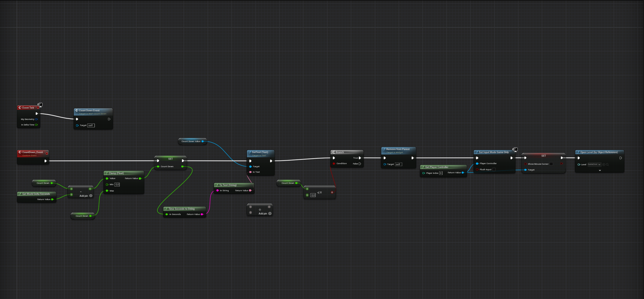
Task: Expand Open Level node advanced pins
Action: 600,170
